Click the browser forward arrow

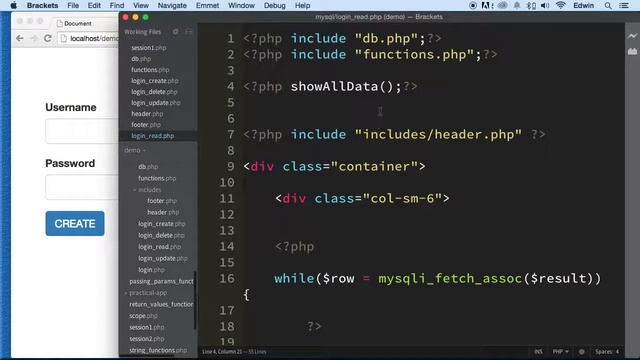(34, 38)
